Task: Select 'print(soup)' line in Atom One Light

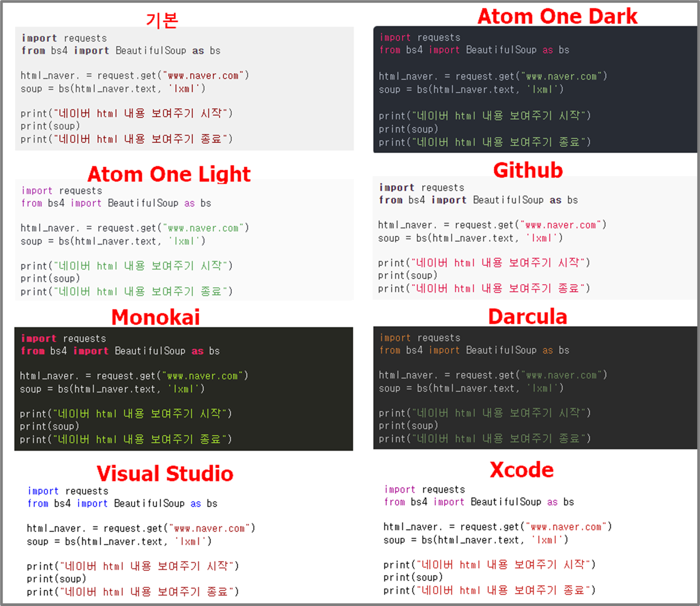Action: pos(50,279)
